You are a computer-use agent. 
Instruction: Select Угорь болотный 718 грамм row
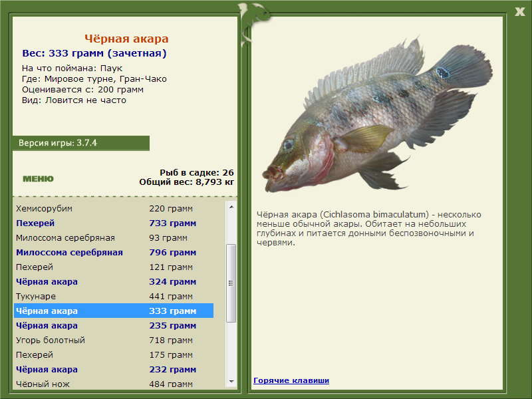pos(114,340)
